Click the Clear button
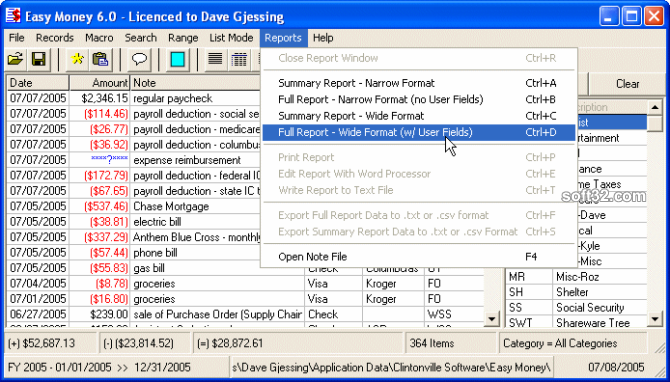Screen dimensions: 670x382 627,84
